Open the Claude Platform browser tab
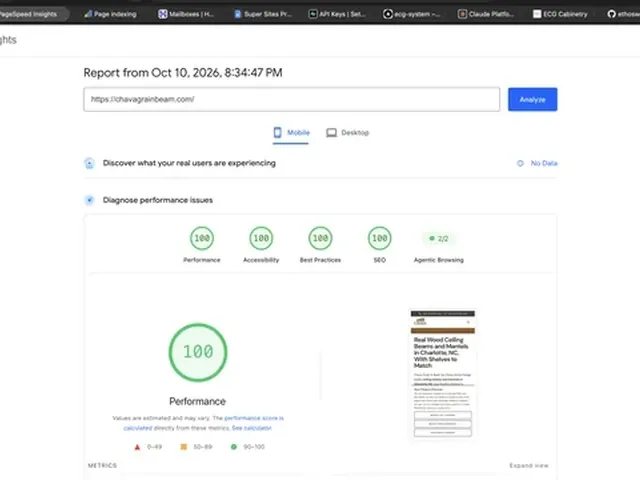 click(486, 14)
